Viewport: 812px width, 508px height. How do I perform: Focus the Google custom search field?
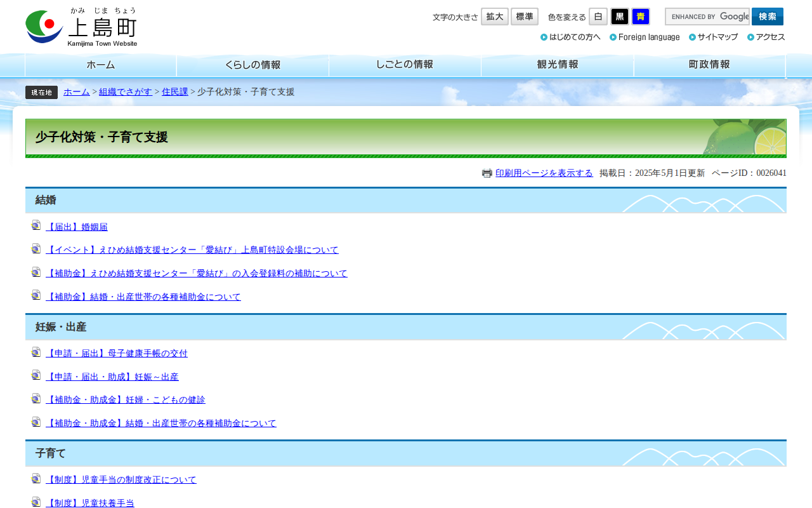pos(707,17)
